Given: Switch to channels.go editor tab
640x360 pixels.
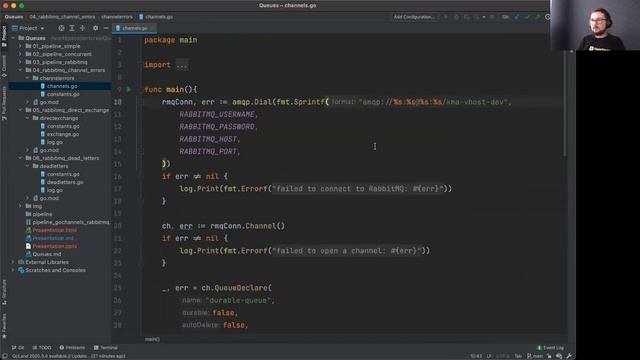Looking at the screenshot, I should click(x=134, y=28).
